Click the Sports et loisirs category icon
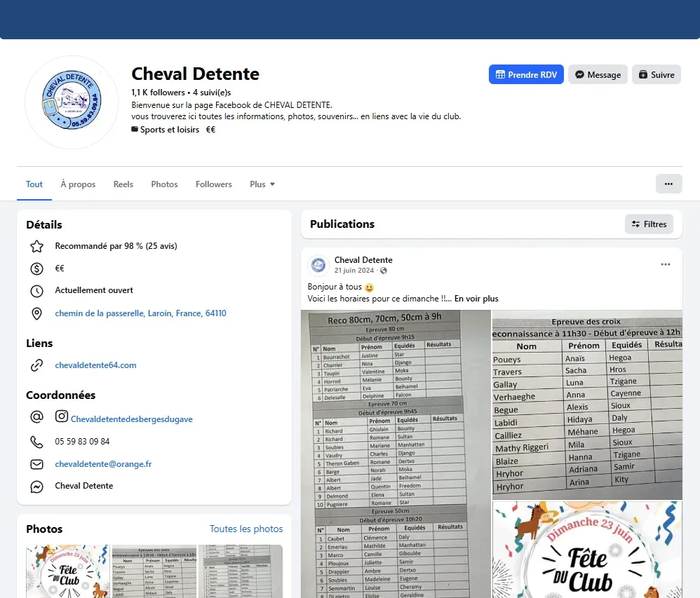The width and height of the screenshot is (700, 598). pyautogui.click(x=135, y=129)
